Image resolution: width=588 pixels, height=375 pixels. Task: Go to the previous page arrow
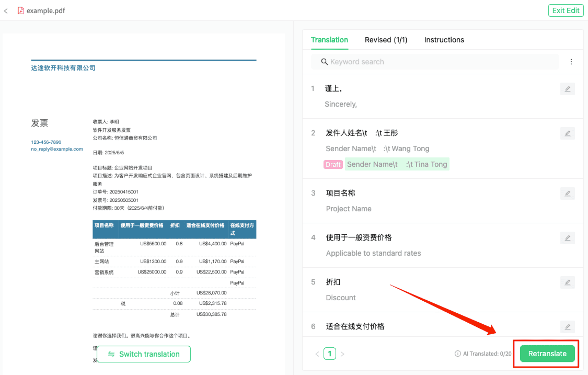[317, 354]
